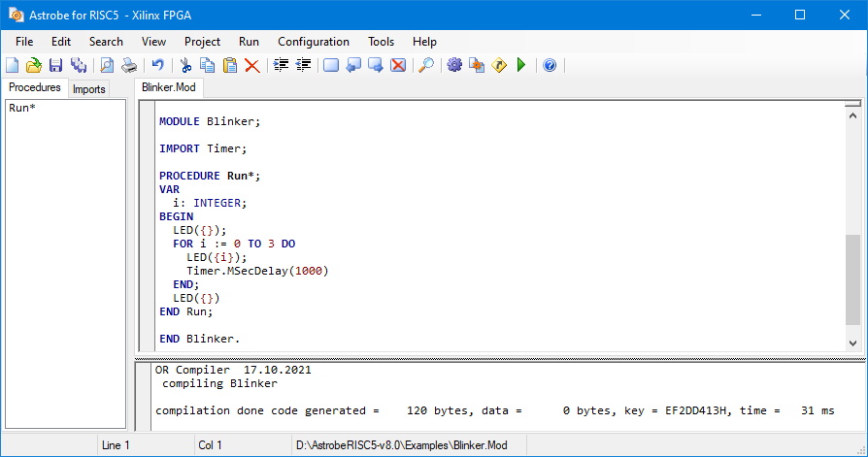Open find with the magnifying glass icon
Viewport: 868px width, 457px height.
(425, 65)
